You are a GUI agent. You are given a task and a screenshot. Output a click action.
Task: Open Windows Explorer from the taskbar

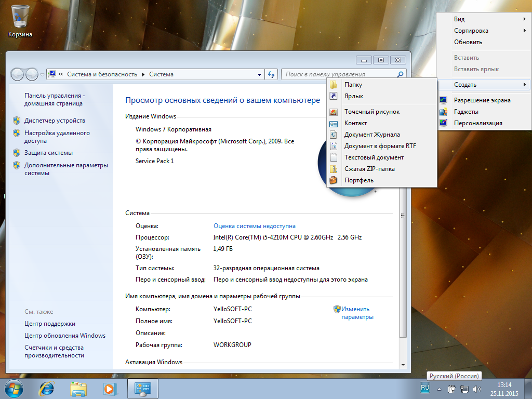pos(78,389)
